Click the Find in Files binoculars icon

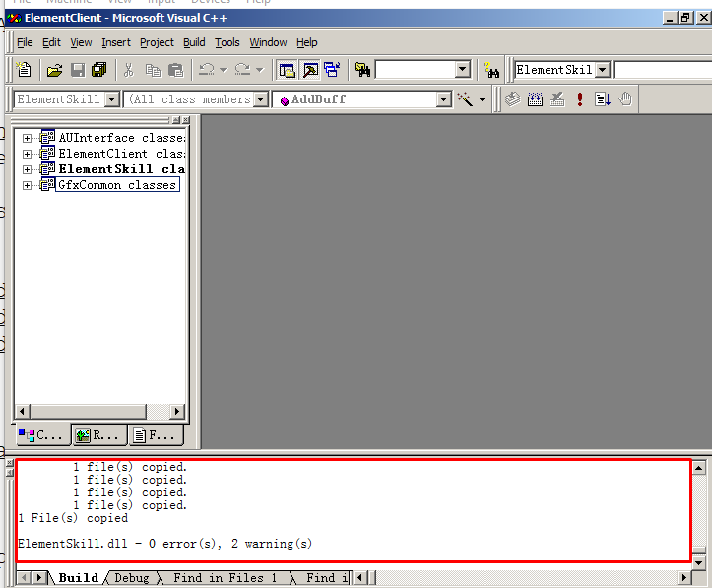362,70
